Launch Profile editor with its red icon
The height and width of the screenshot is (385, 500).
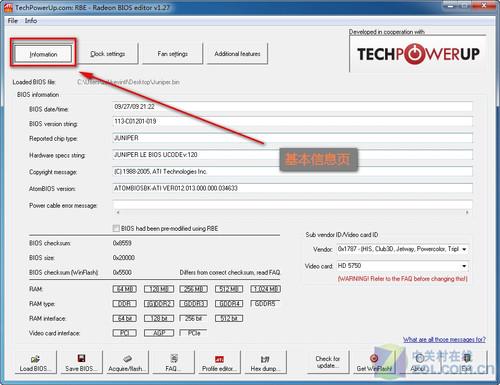pos(219,359)
